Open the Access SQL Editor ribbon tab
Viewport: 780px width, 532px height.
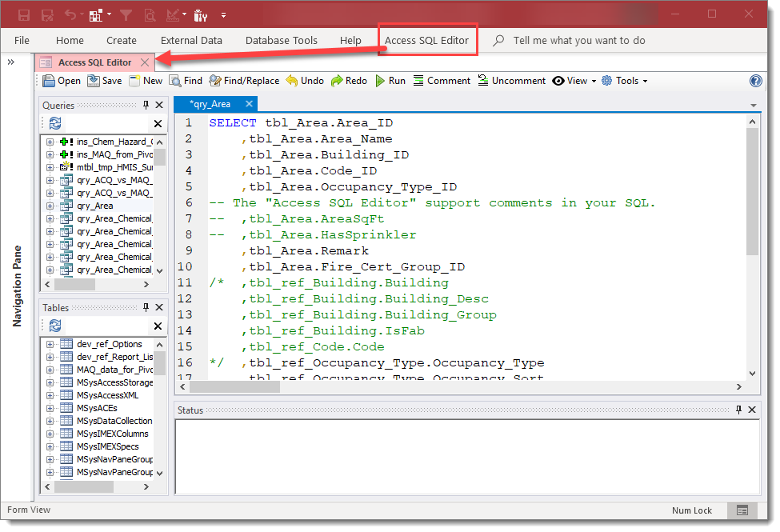pyautogui.click(x=427, y=40)
